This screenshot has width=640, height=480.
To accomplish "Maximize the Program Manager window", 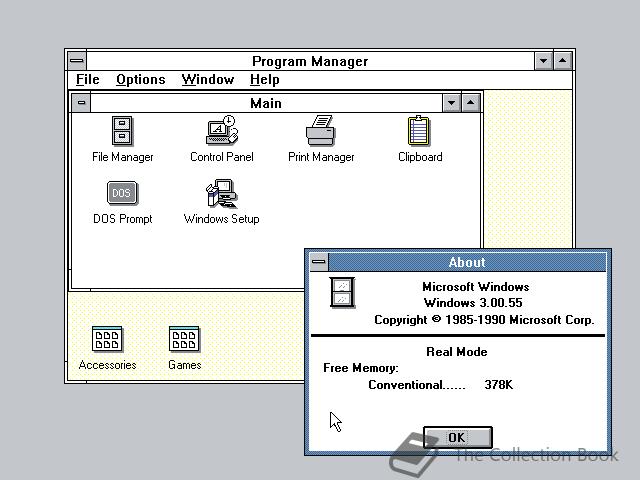I will click(x=563, y=61).
